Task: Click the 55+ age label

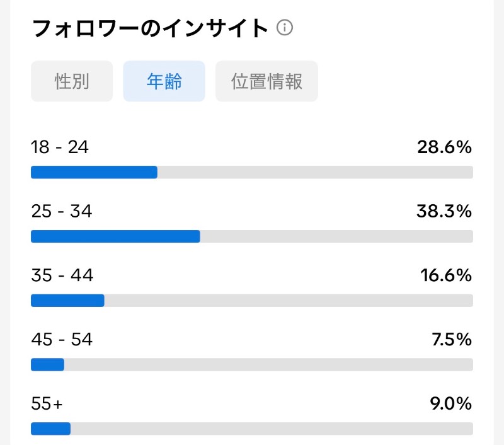Action: pyautogui.click(x=47, y=403)
